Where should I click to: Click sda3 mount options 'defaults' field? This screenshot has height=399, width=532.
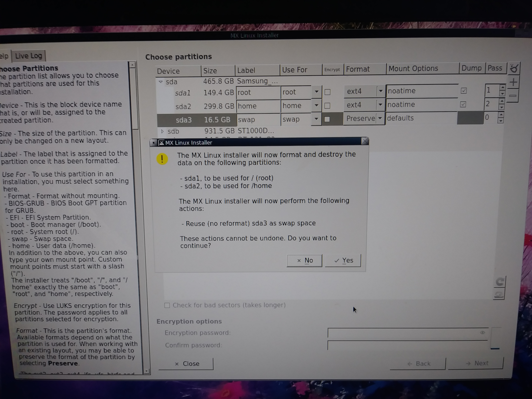coord(421,118)
